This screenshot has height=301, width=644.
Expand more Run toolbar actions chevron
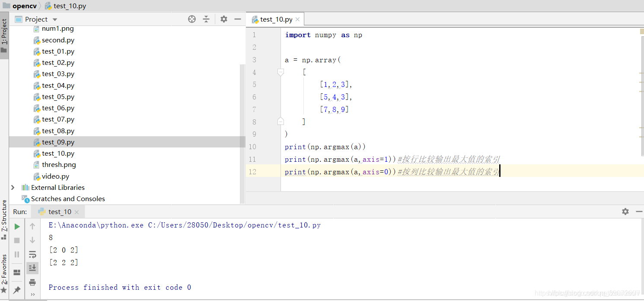point(32,295)
